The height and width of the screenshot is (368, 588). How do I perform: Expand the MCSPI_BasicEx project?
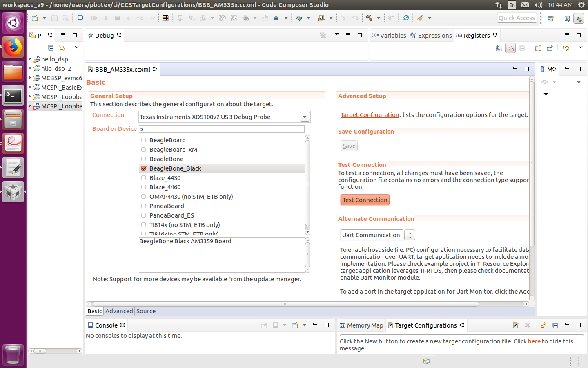(30, 87)
